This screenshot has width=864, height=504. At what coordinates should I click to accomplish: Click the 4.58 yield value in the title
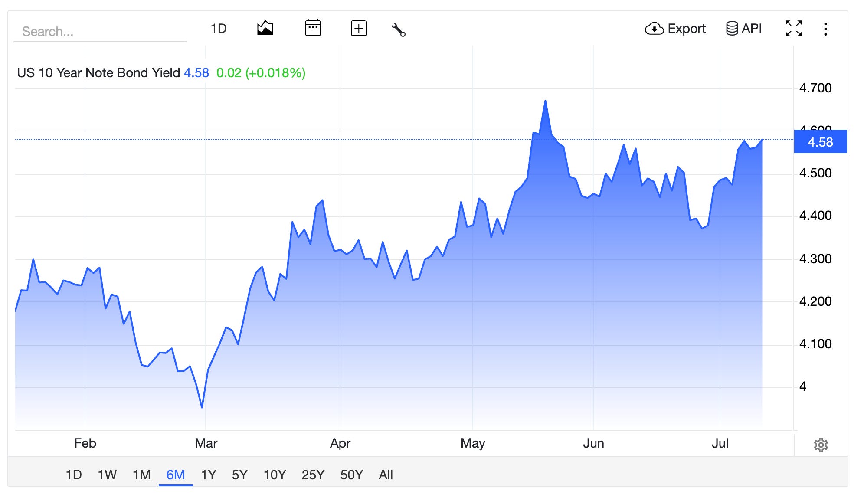196,73
